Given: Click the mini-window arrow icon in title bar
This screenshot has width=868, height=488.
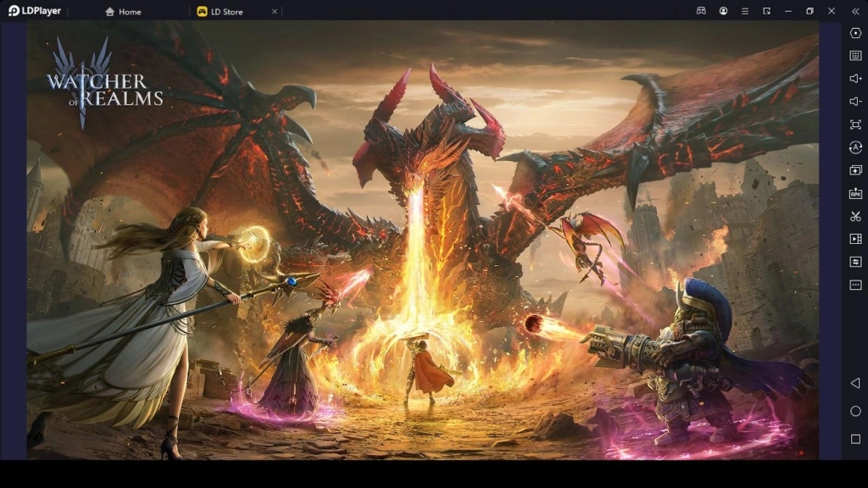Looking at the screenshot, I should [x=766, y=11].
